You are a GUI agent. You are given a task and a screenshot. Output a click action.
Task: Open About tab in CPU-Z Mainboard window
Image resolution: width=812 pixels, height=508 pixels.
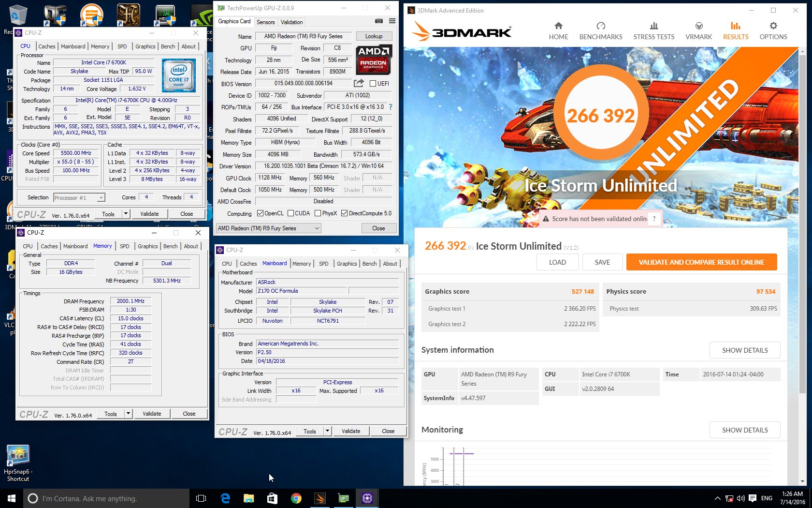[x=390, y=264]
